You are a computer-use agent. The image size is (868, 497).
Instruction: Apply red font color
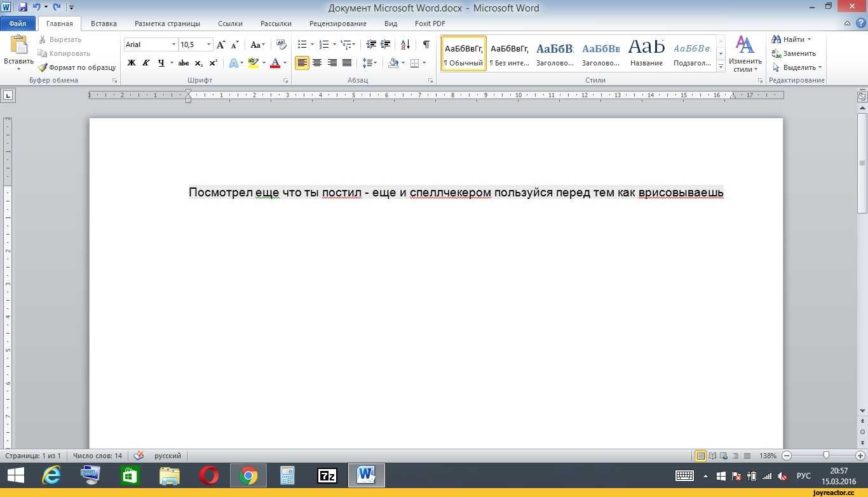tap(275, 63)
